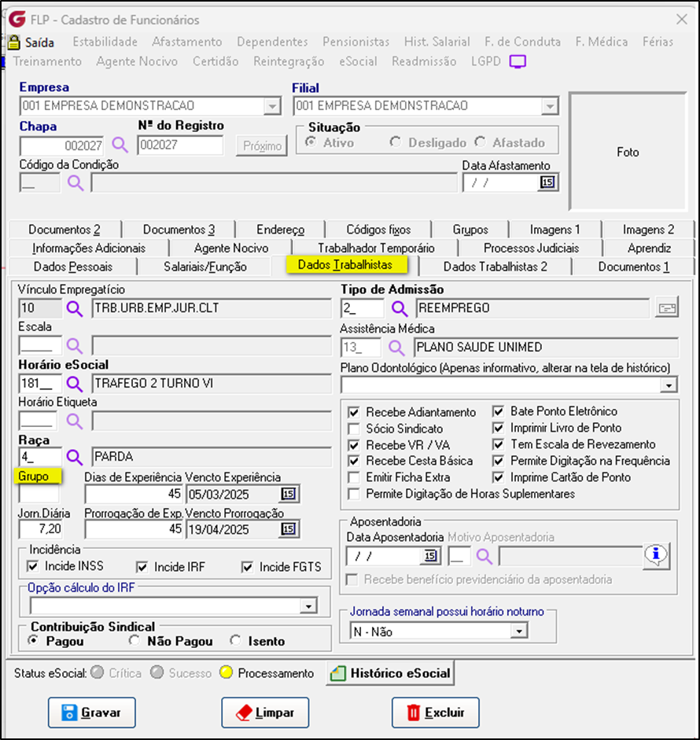Toggle the Recebe Adiantamento checkbox
The height and width of the screenshot is (740, 700).
354,413
